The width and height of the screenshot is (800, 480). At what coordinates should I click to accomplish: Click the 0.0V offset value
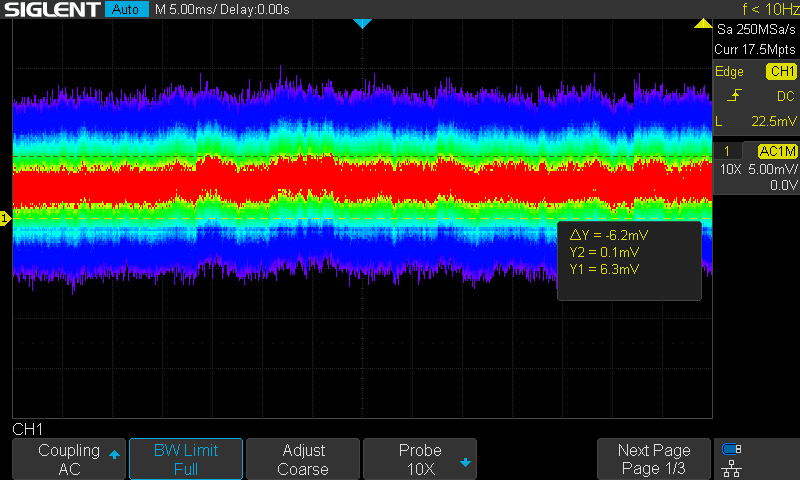[784, 185]
